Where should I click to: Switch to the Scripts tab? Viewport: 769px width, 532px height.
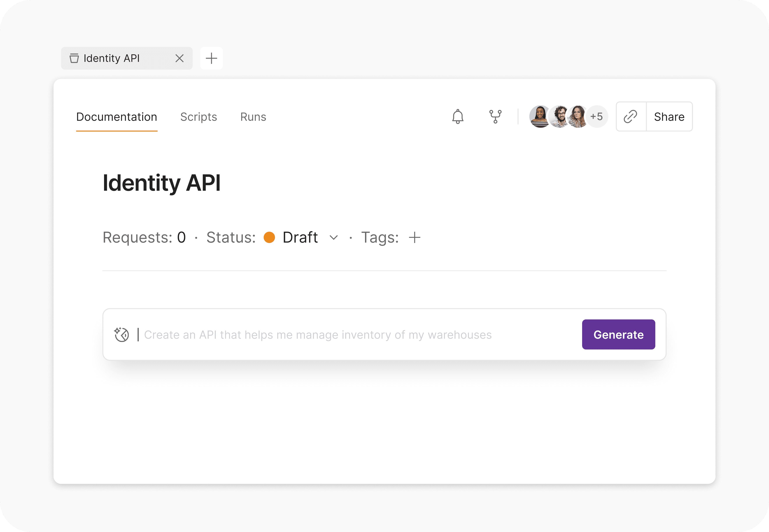198,117
